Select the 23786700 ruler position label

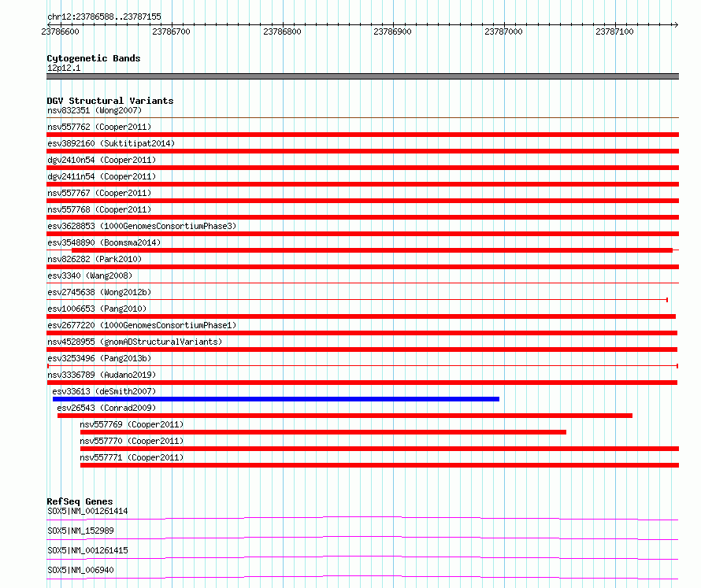coord(171,31)
